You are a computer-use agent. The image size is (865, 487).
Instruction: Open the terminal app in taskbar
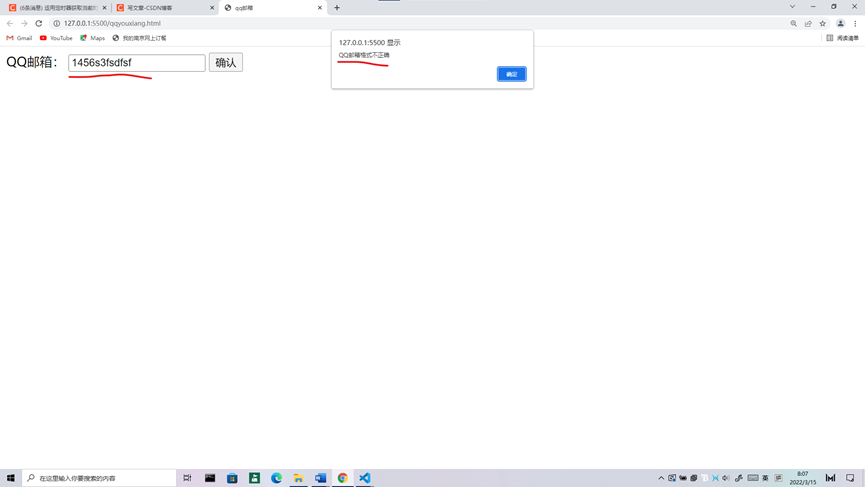click(210, 478)
